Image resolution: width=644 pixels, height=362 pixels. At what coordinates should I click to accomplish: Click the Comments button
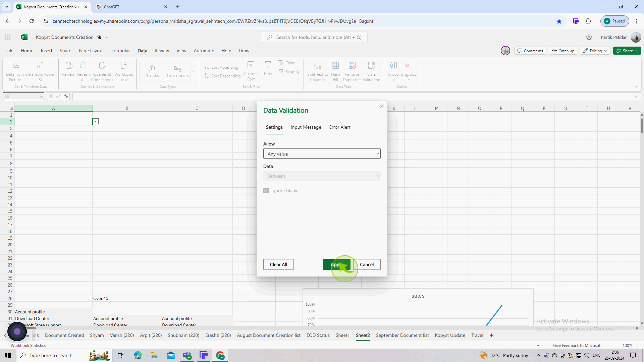tap(530, 51)
